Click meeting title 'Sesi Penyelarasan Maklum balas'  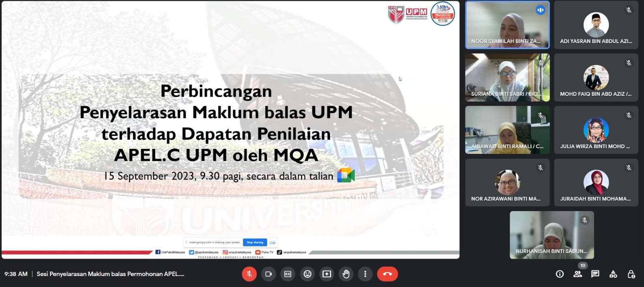(x=110, y=274)
